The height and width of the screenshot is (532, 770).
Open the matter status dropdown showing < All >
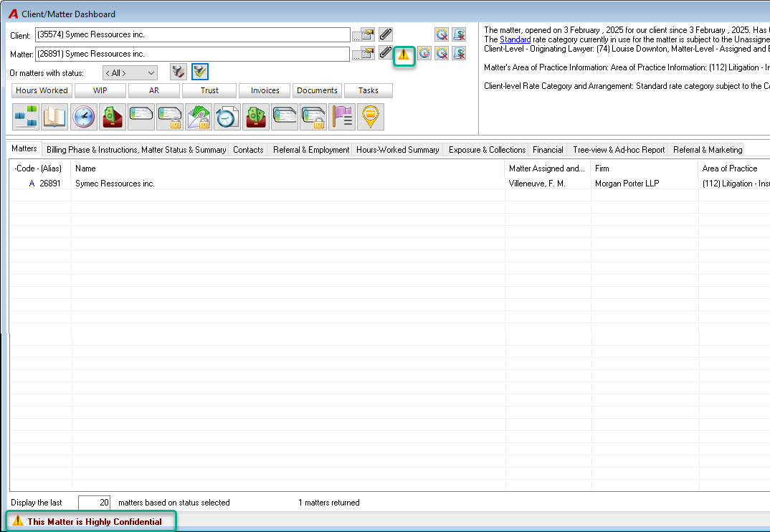(x=130, y=72)
